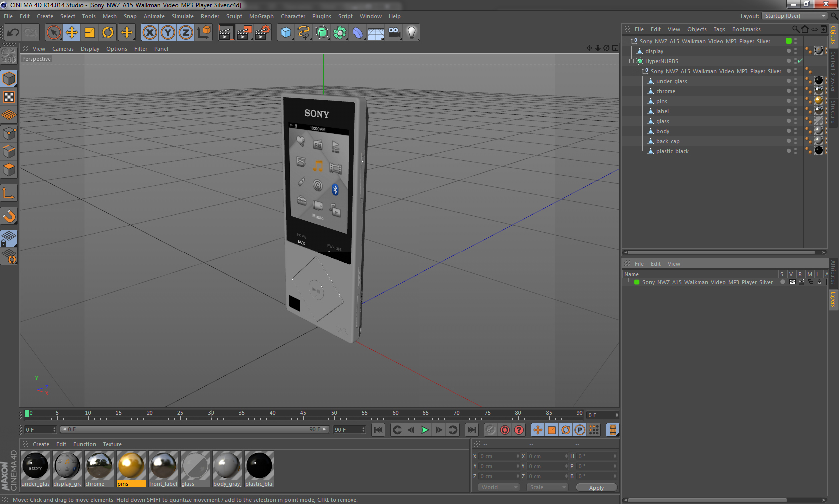Play animation forward
Screen dimensions: 839x504
(425, 430)
